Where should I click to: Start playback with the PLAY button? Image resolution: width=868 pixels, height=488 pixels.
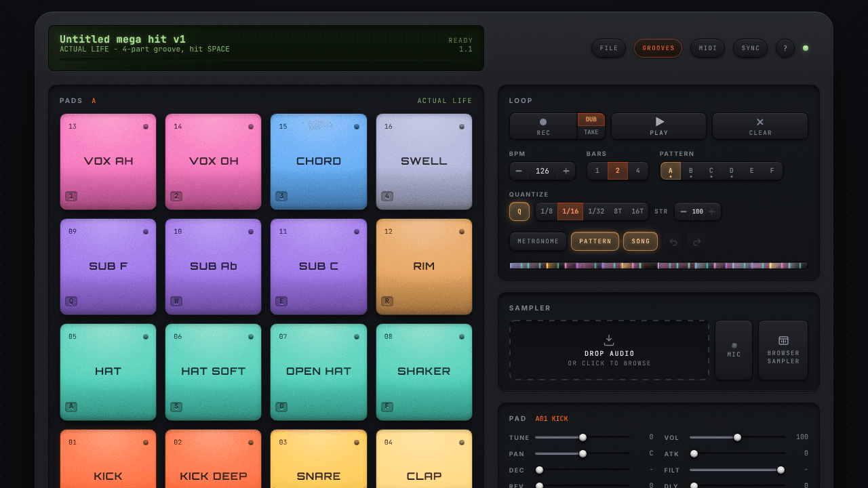click(658, 126)
